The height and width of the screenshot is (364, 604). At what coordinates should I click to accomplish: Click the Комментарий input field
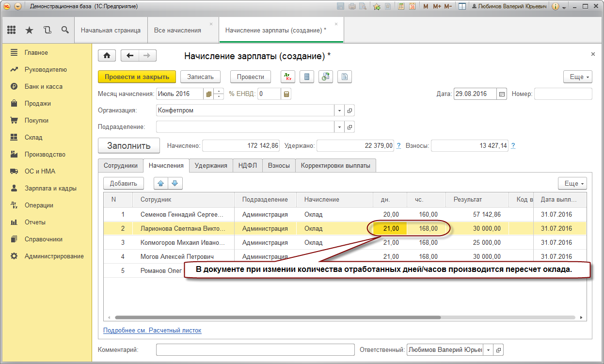(x=255, y=349)
